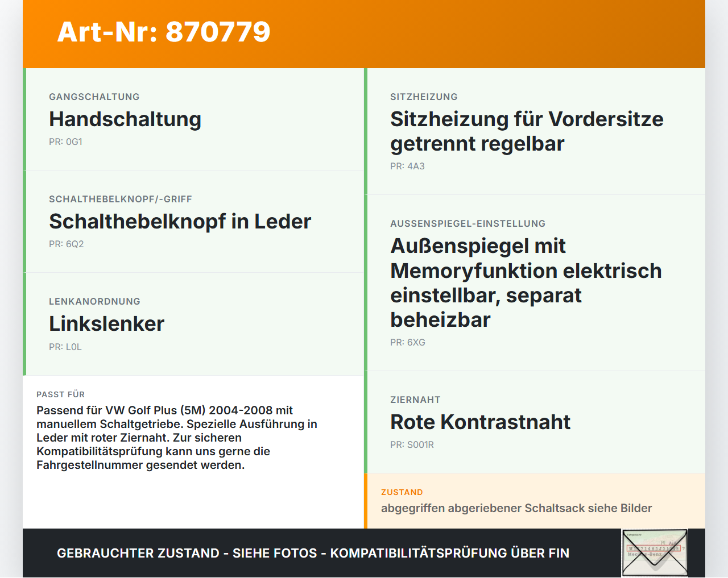Viewport: 728px width, 578px height.
Task: Click PR code 6XG
Action: click(408, 343)
